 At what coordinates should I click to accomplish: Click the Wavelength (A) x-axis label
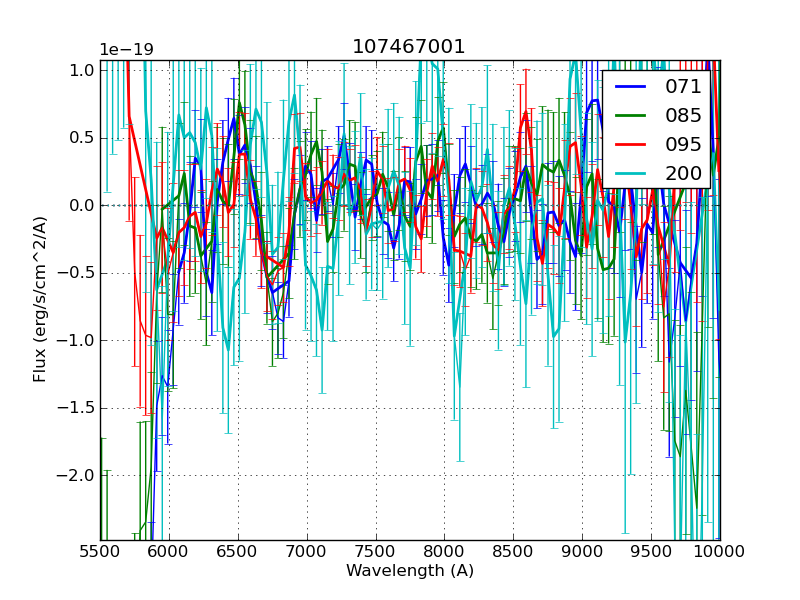tap(410, 571)
